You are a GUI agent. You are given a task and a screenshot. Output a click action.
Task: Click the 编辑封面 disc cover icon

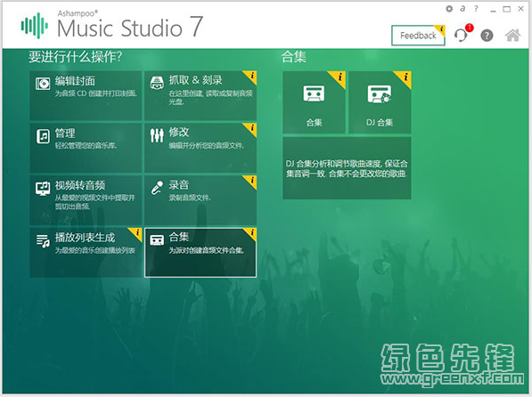pos(43,83)
